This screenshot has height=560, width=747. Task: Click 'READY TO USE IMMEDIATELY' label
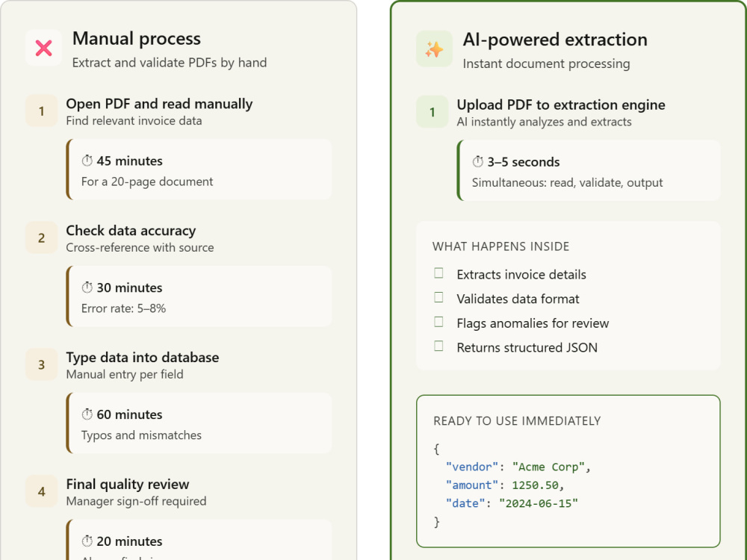(517, 421)
